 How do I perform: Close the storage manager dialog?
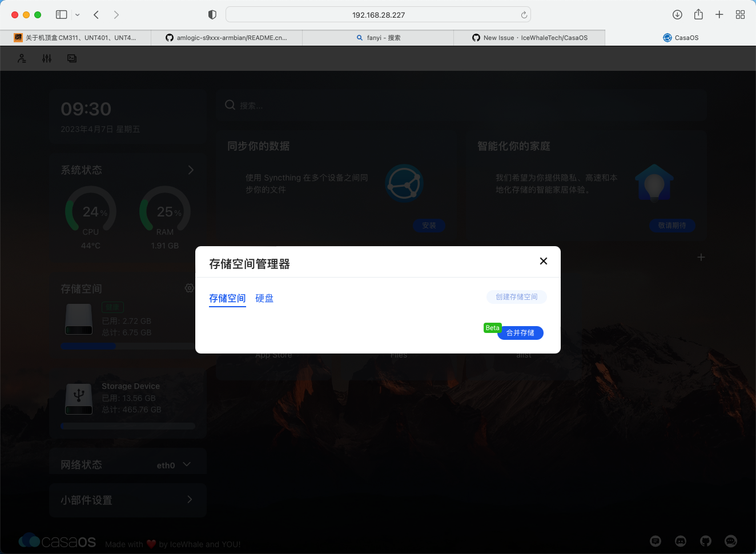[x=544, y=261]
